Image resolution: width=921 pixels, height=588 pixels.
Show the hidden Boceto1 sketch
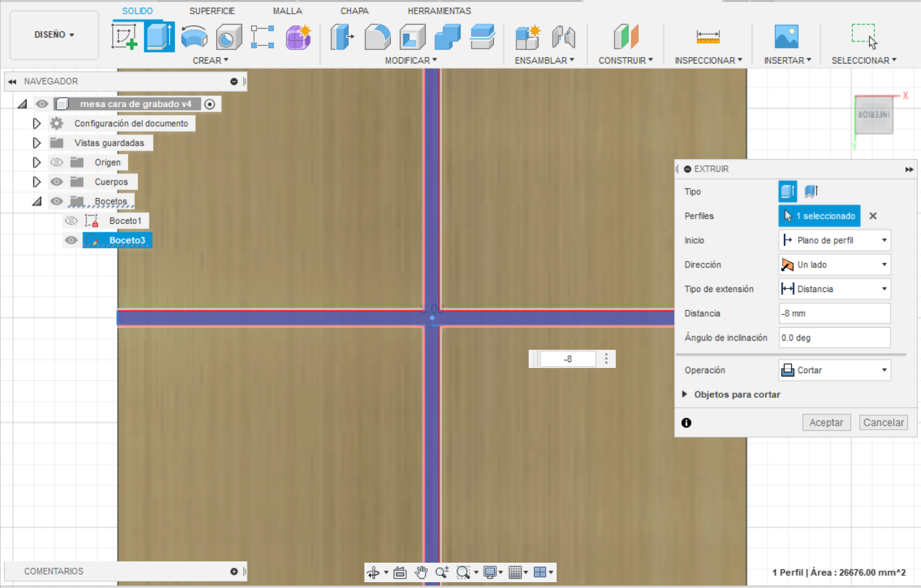point(71,221)
